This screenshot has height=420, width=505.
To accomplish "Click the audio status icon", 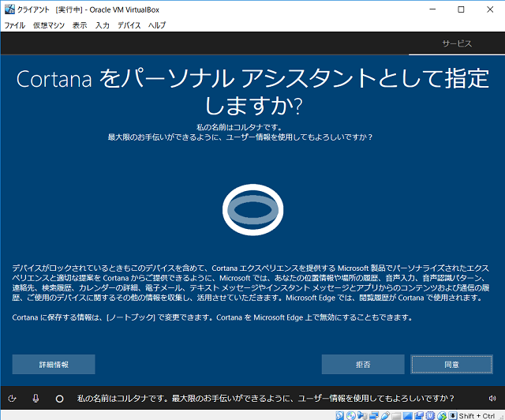I will coord(363,415).
